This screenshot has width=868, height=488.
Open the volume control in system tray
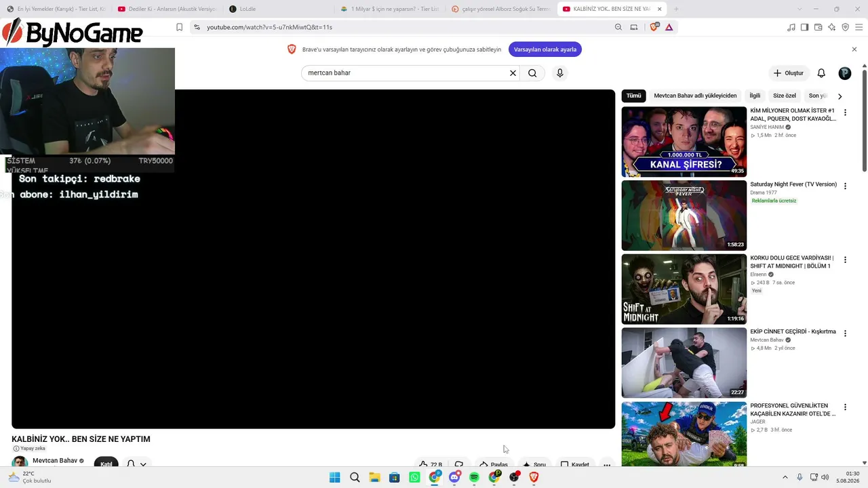(x=825, y=477)
